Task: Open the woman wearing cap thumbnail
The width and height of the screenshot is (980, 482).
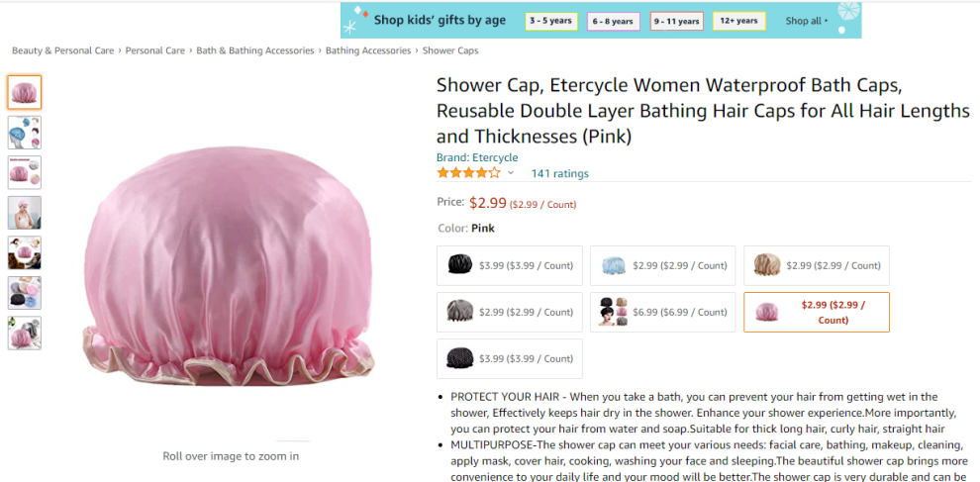Action: 24,213
